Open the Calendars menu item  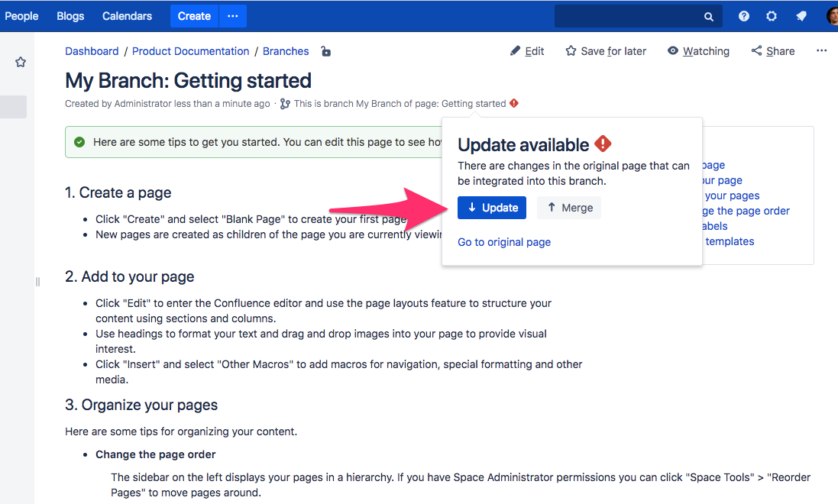point(128,16)
